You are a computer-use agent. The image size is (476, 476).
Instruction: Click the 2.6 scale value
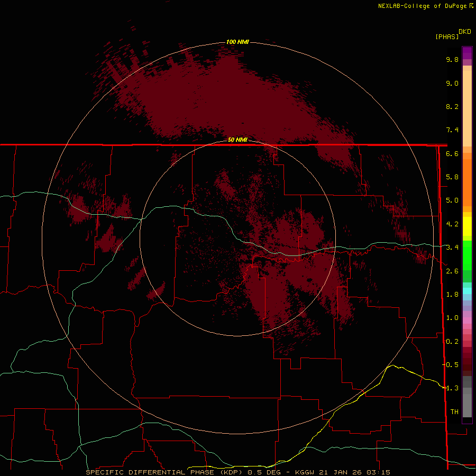(x=452, y=271)
